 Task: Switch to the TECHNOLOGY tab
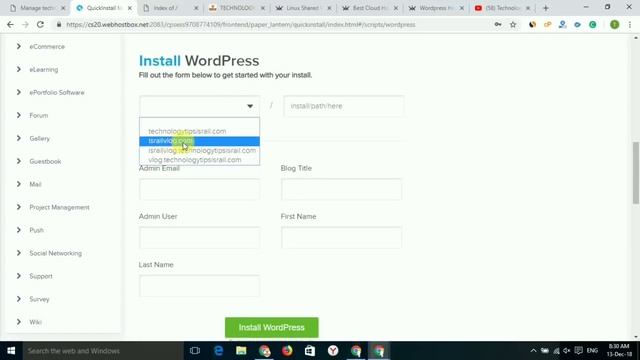[237, 8]
